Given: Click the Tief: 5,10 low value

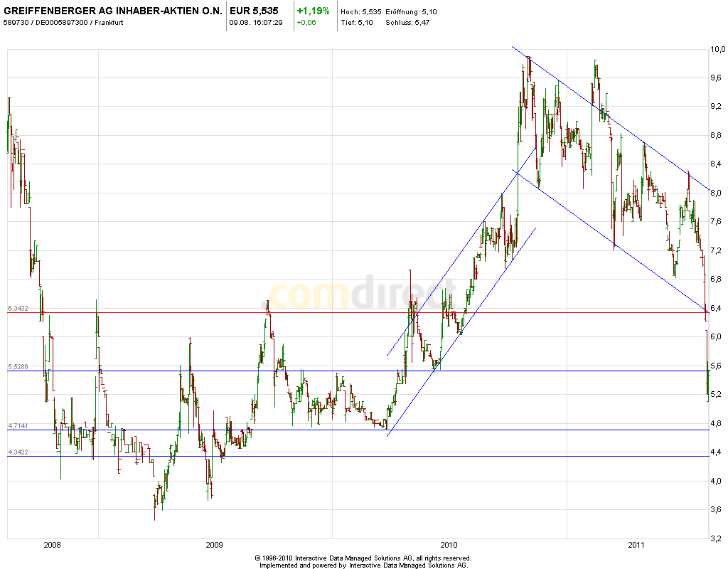Looking at the screenshot, I should pyautogui.click(x=356, y=23).
